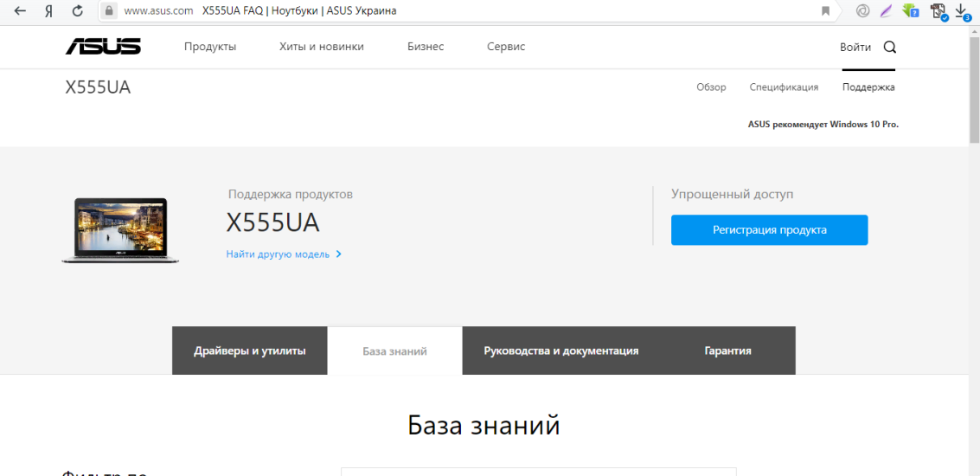Open the downloads arrow icon
The height and width of the screenshot is (476, 980).
[963, 11]
